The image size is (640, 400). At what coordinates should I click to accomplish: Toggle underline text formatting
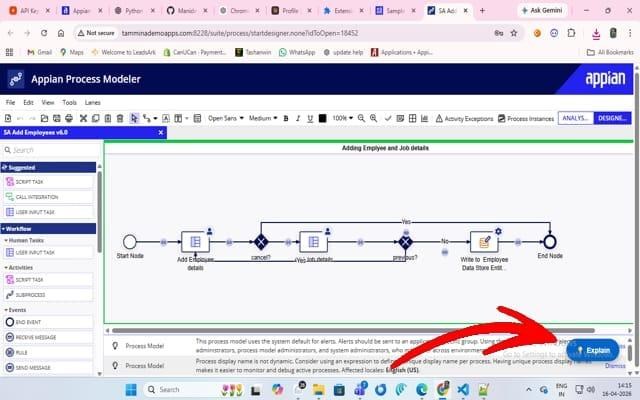coord(310,118)
